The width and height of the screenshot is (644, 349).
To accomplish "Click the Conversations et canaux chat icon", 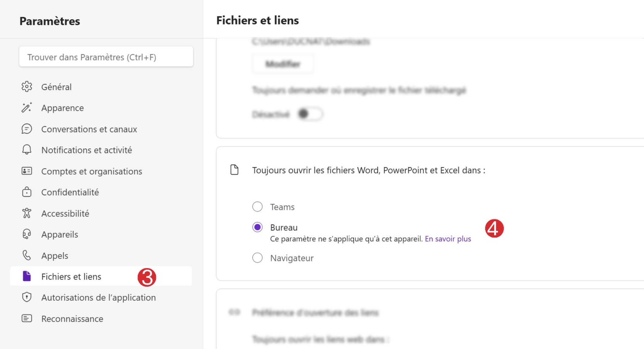I will (27, 129).
